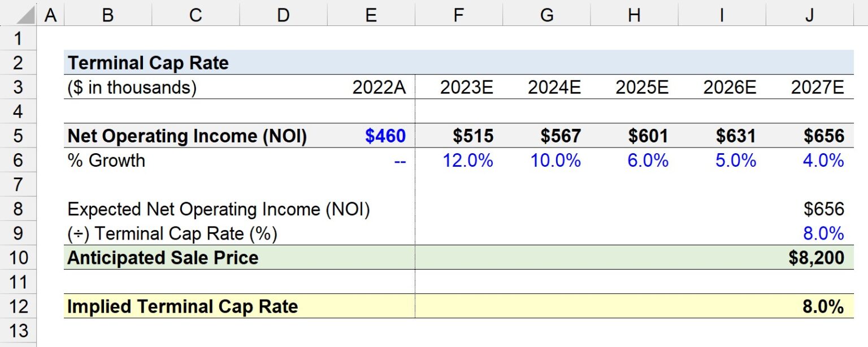The image size is (868, 347).
Task: Select row 5 header
Action: [x=18, y=136]
